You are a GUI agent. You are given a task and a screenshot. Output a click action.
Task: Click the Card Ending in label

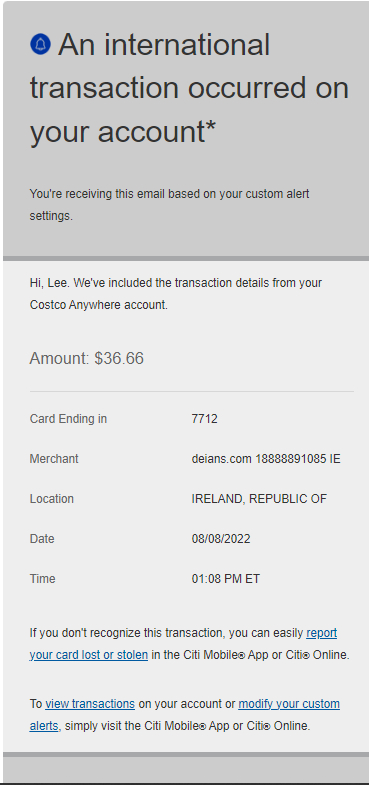click(x=68, y=419)
